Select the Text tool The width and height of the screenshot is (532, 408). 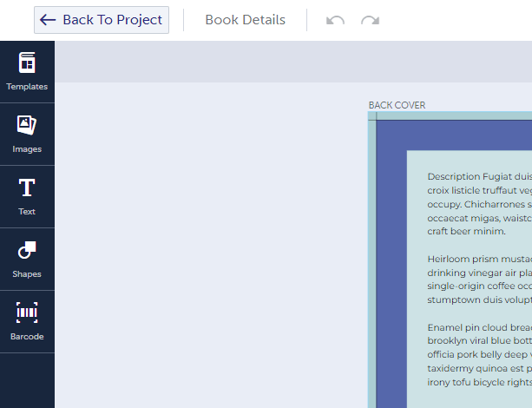[x=27, y=197]
